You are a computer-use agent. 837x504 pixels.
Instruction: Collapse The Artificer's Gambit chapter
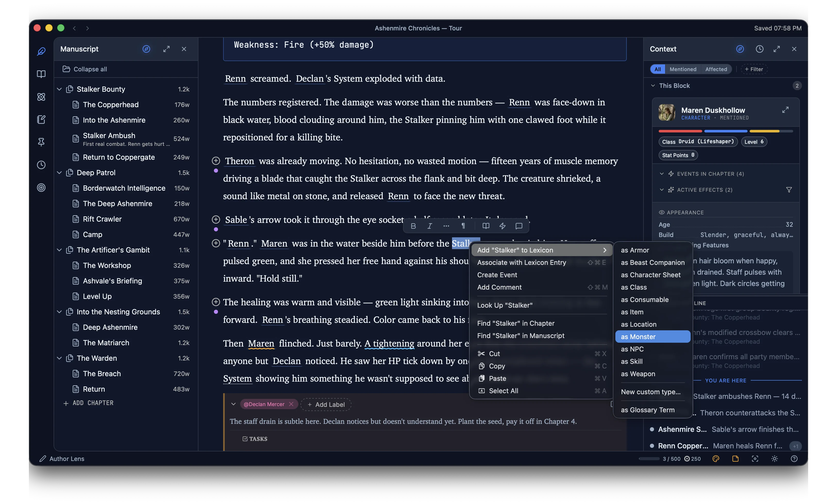(59, 250)
